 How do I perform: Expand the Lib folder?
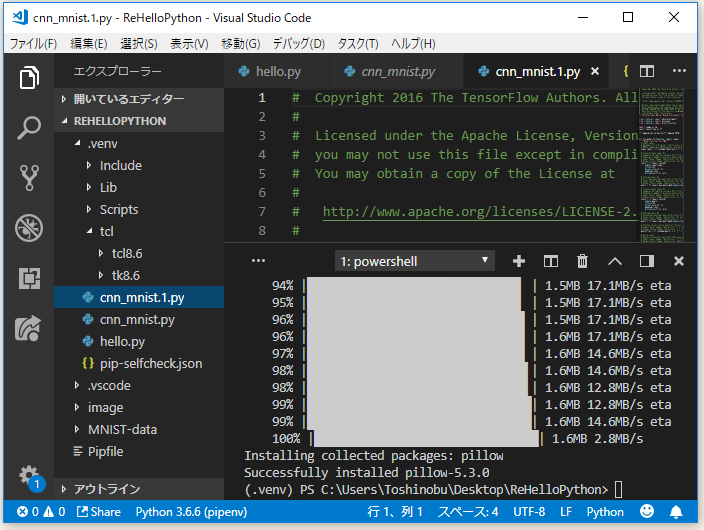pos(139,188)
